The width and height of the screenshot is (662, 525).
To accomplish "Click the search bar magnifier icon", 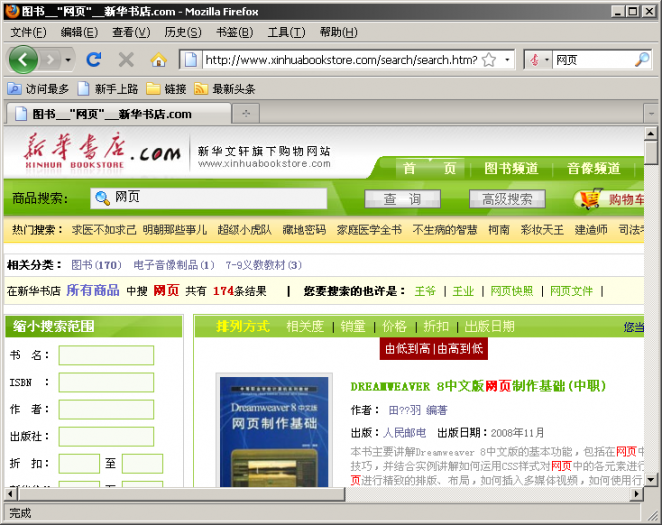I will pyautogui.click(x=642, y=60).
